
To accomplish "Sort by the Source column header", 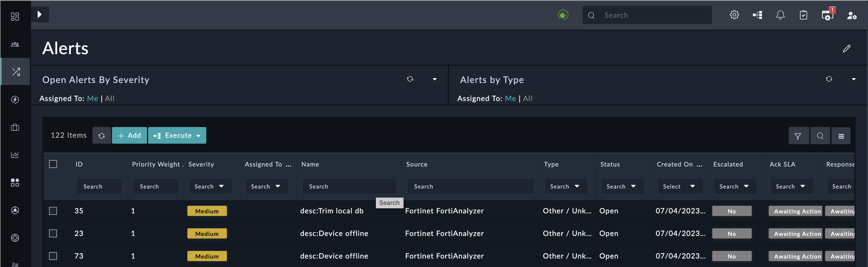I will tap(417, 164).
